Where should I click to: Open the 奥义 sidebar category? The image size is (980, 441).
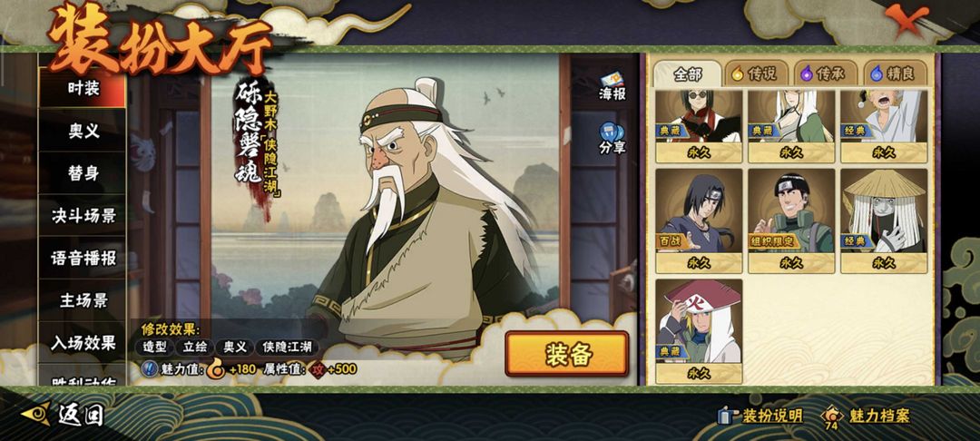point(83,131)
